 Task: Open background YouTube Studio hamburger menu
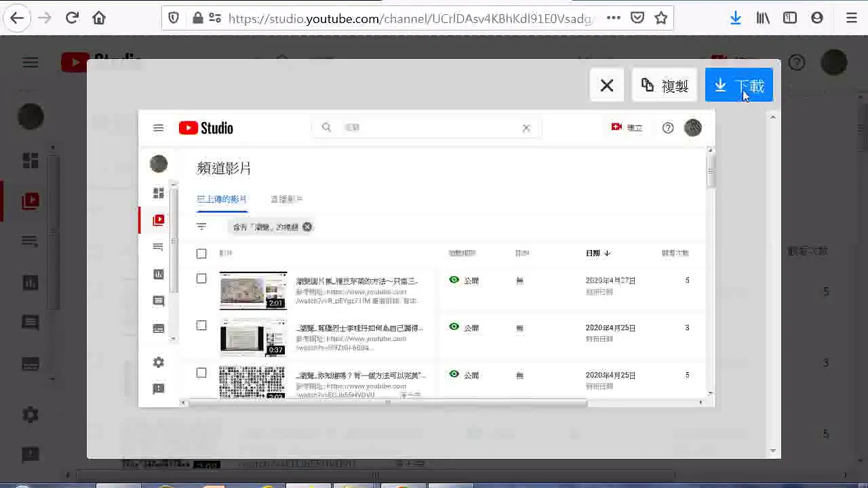click(30, 62)
